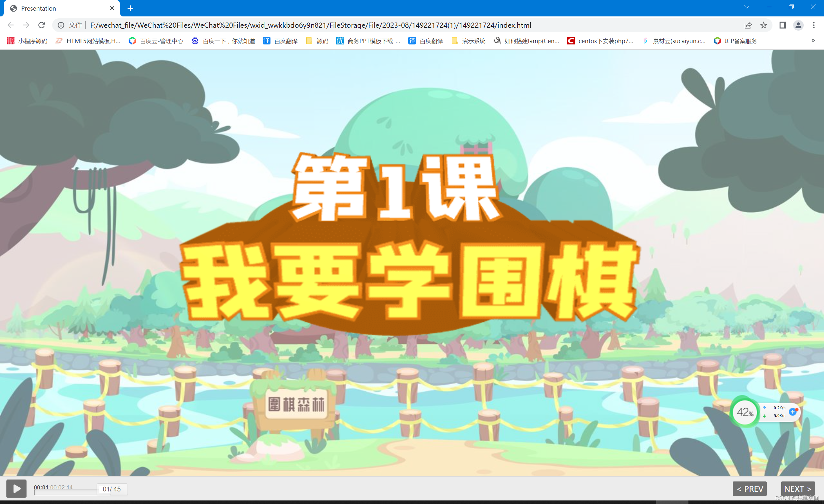The image size is (824, 504).
Task: Close the Presentation tab
Action: pyautogui.click(x=112, y=8)
